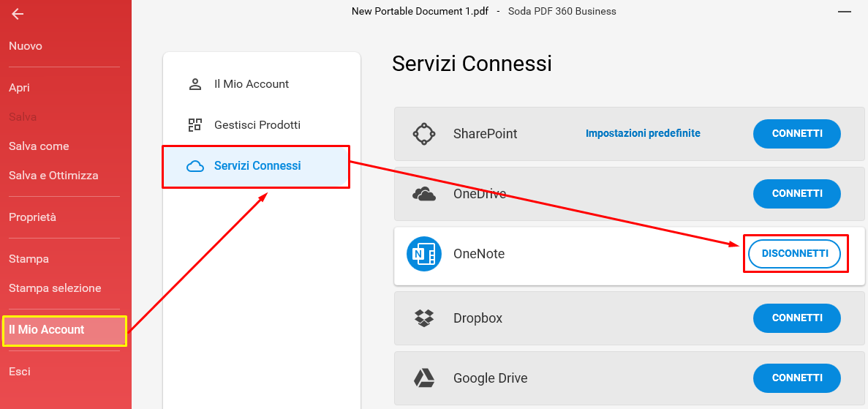
Task: Click the OneNote logo icon
Action: pos(424,254)
